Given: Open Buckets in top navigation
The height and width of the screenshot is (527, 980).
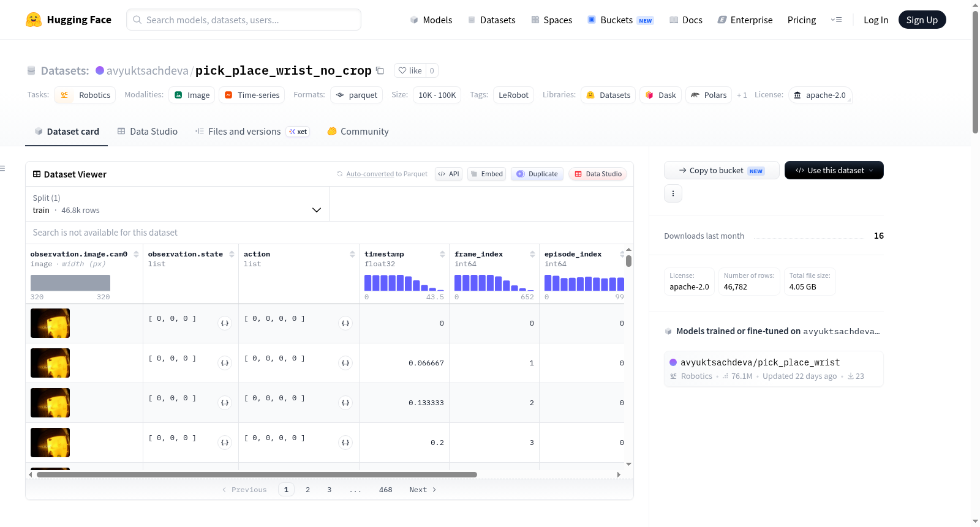Looking at the screenshot, I should coord(620,20).
